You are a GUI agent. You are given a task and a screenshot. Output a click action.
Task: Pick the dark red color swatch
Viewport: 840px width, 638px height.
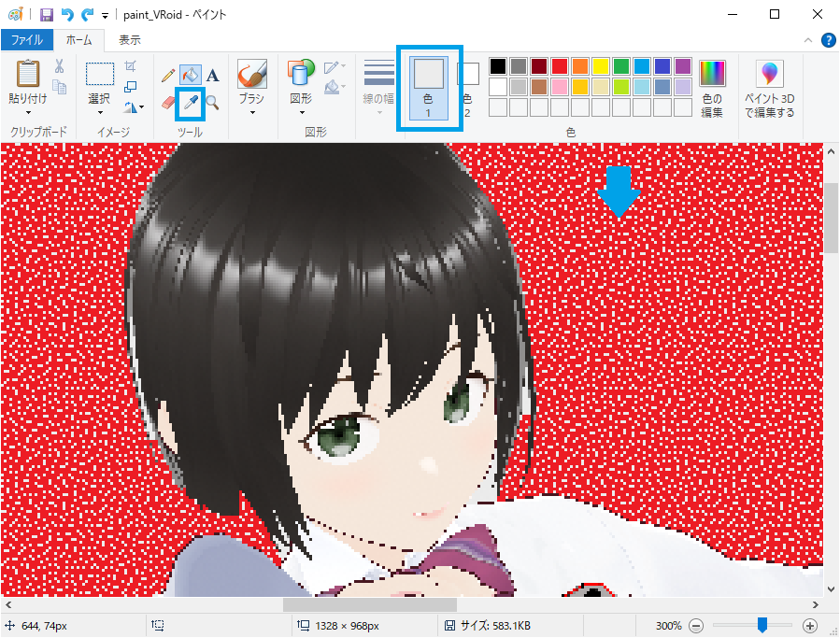pyautogui.click(x=539, y=66)
